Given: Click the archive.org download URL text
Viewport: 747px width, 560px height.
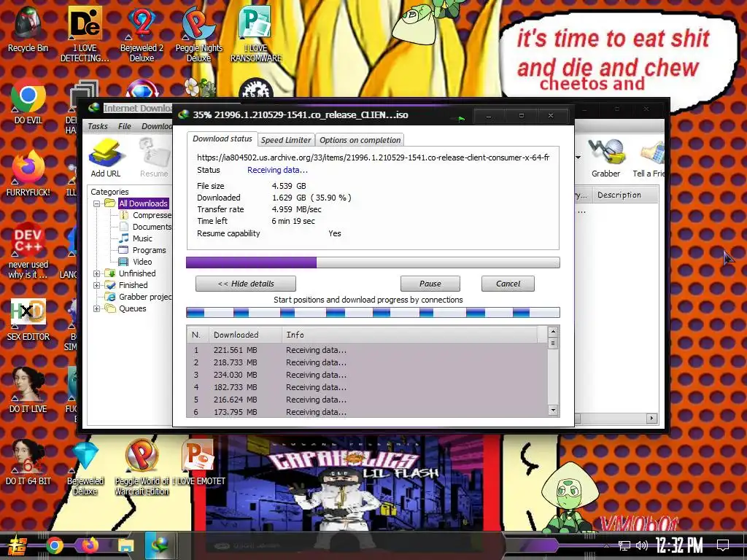Looking at the screenshot, I should pos(373,157).
